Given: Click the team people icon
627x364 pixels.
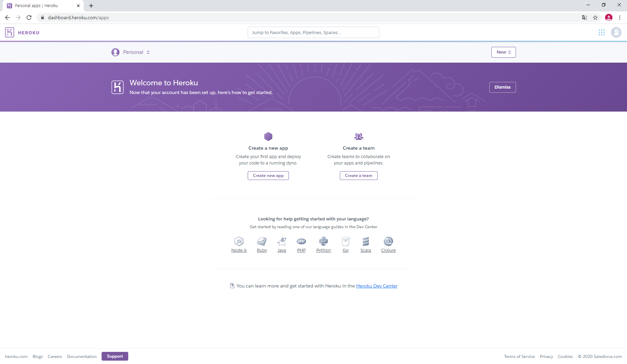Looking at the screenshot, I should [x=359, y=136].
